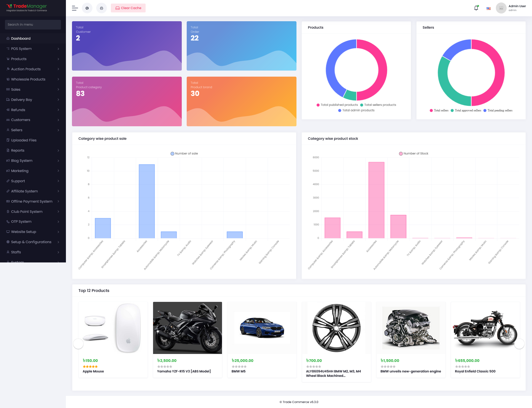Click the Setup & Configurations gear icon
This screenshot has width=532, height=408.
coord(8,242)
